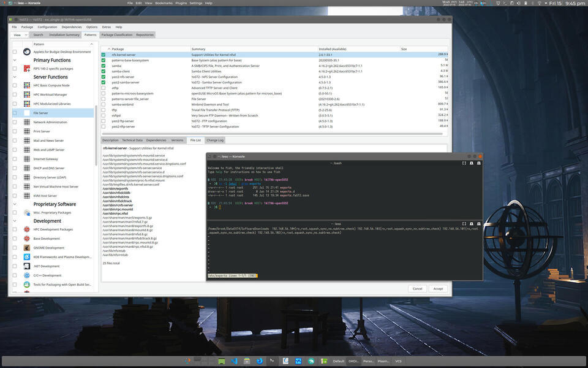
Task: Click the Accept button
Action: [438, 289]
